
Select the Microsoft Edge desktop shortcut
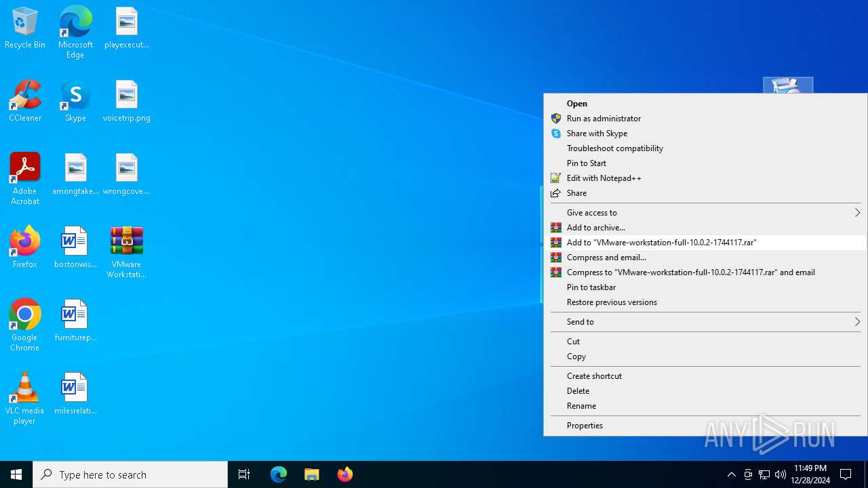click(75, 32)
